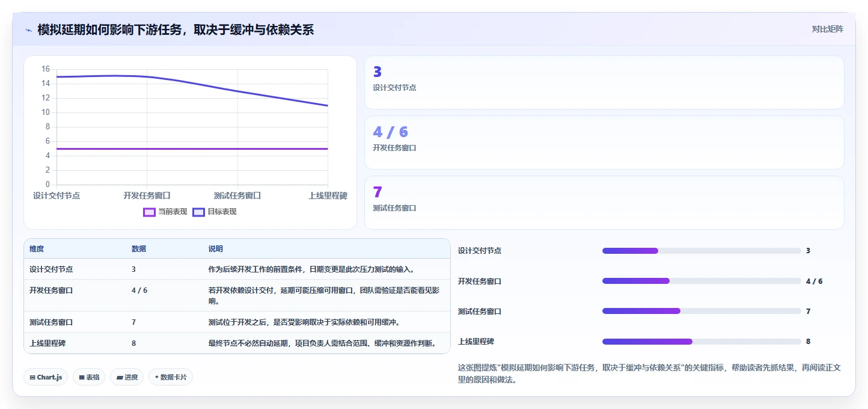
Task: Click 测试任务窗口 cell in the table
Action: (51, 322)
